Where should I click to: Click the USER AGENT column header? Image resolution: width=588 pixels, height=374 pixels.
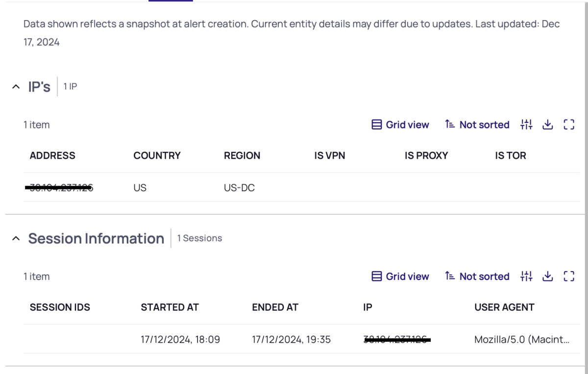[504, 307]
